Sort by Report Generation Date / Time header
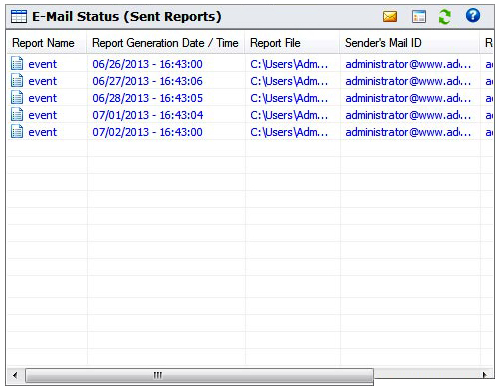The height and width of the screenshot is (390, 500). pyautogui.click(x=166, y=43)
